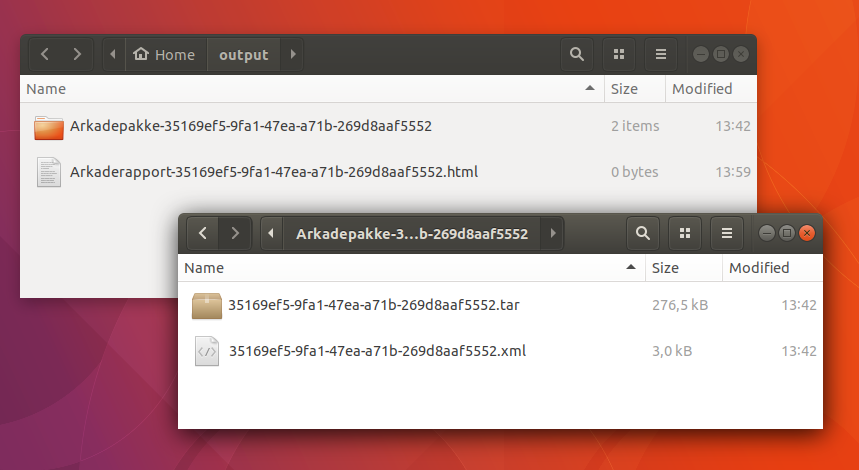Switch output window to grid view
This screenshot has width=859, height=470.
619,54
